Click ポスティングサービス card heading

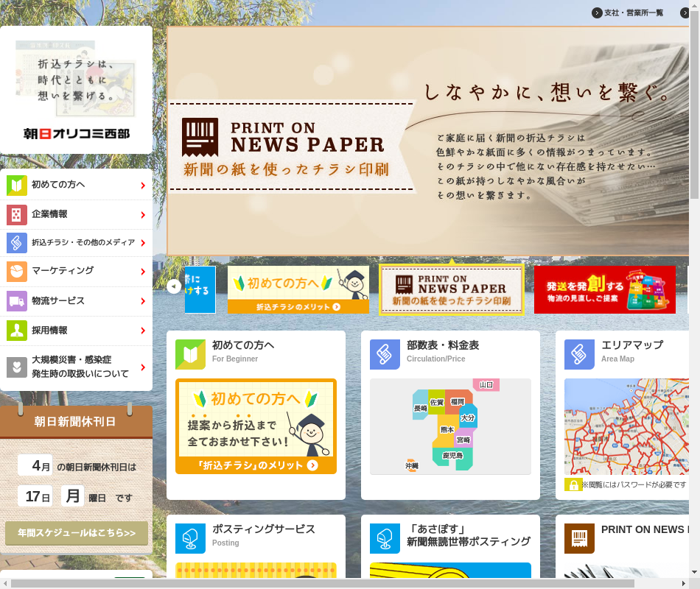[x=263, y=529]
